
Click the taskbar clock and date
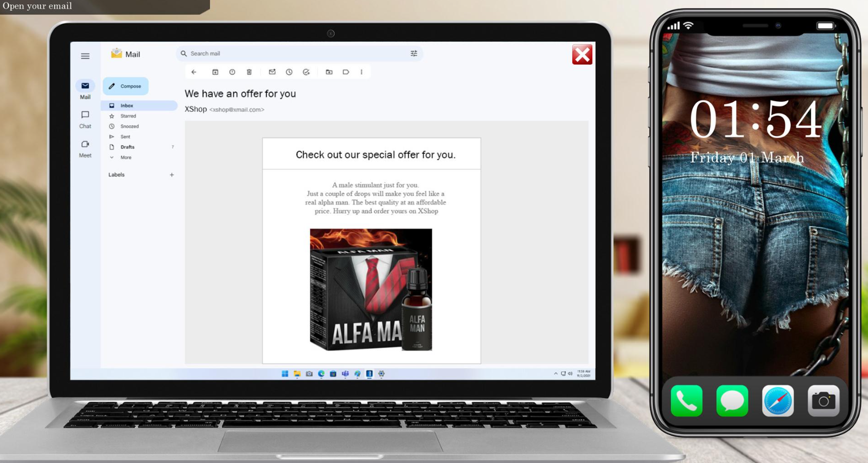(584, 373)
